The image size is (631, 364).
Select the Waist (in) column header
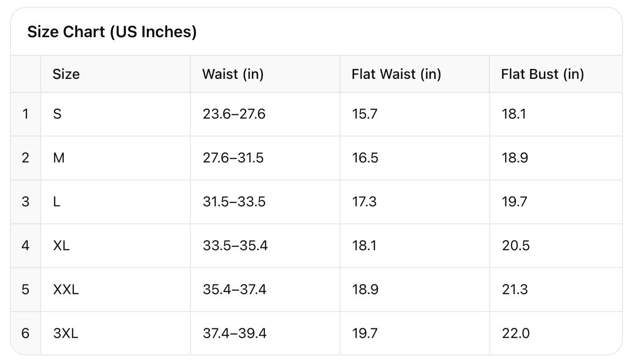click(233, 74)
